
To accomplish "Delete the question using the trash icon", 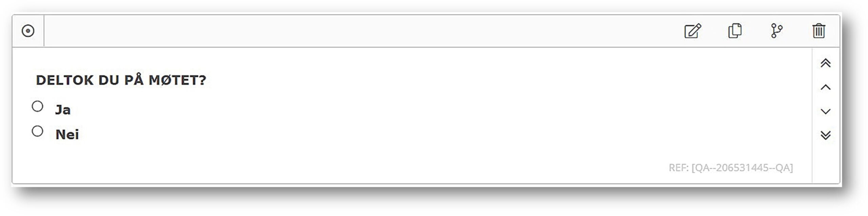I will pyautogui.click(x=818, y=31).
